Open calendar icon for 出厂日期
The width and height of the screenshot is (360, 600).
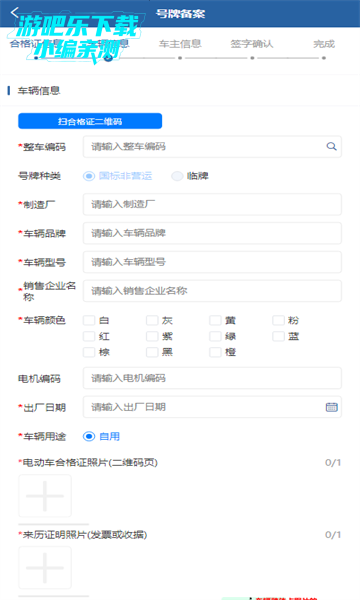331,407
